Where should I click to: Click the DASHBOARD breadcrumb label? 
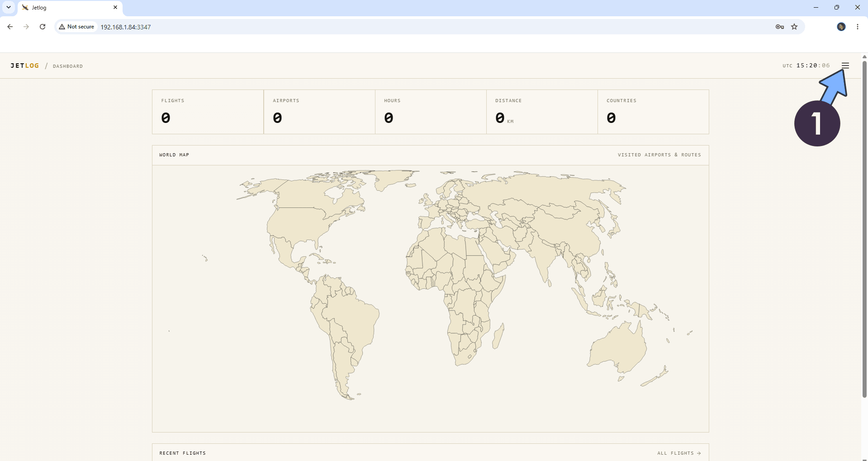click(x=68, y=66)
